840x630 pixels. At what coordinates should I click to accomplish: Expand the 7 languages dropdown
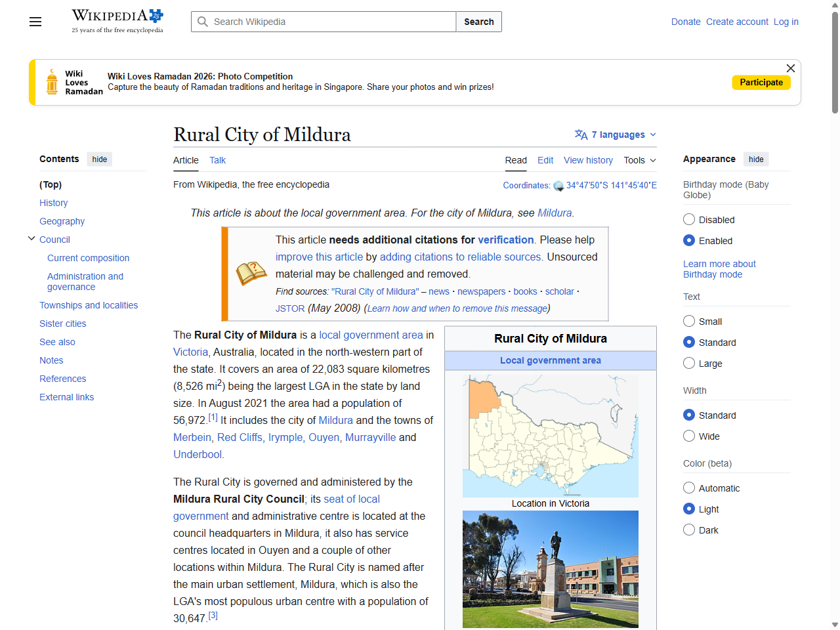(x=616, y=135)
